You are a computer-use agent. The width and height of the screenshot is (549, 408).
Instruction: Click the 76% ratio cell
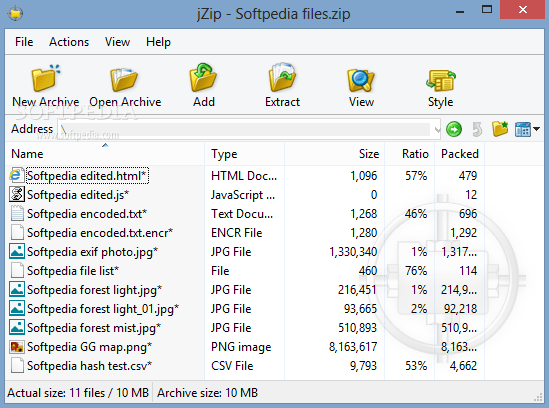[416, 271]
